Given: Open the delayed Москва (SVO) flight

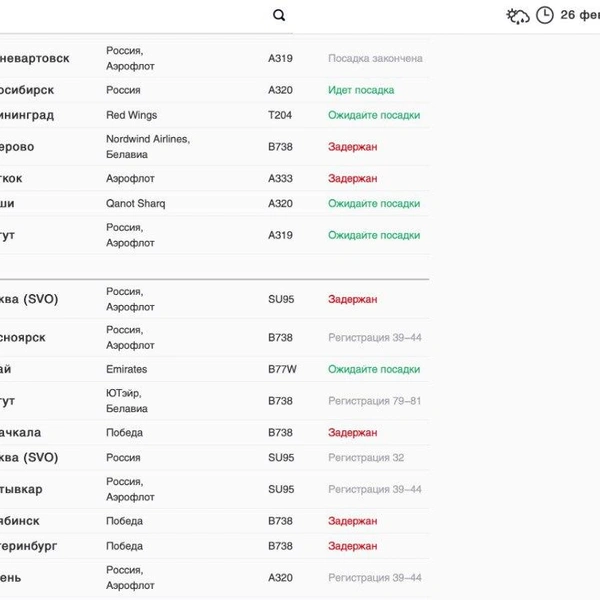Looking at the screenshot, I should point(29,299).
